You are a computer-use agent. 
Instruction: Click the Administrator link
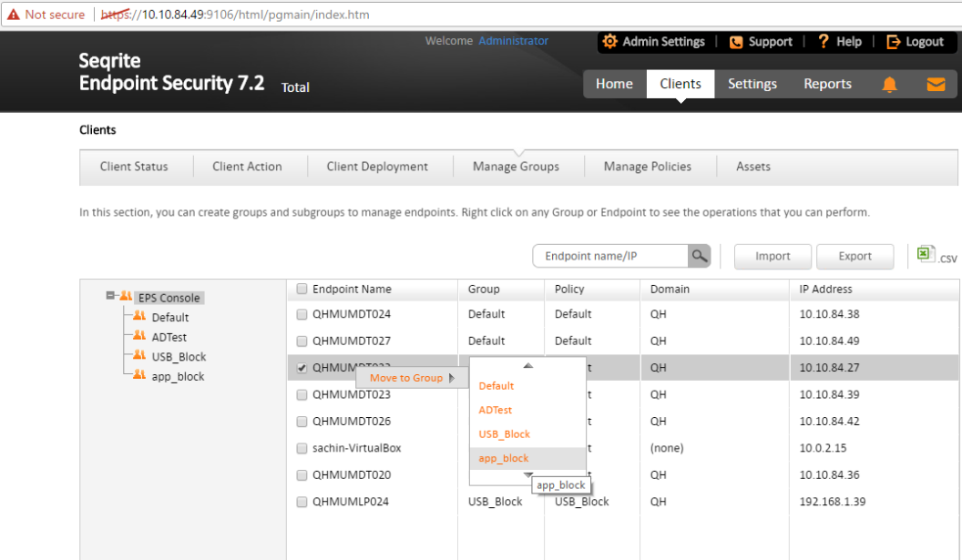coord(514,40)
